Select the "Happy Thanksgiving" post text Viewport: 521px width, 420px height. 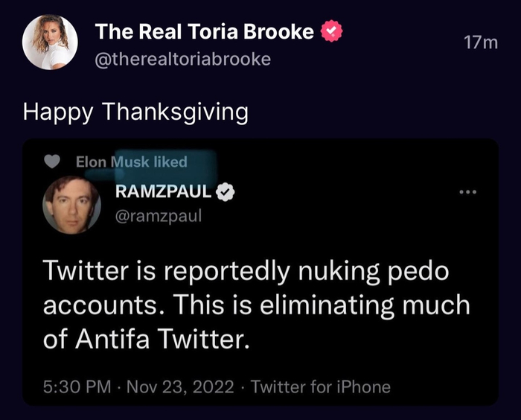coord(135,112)
